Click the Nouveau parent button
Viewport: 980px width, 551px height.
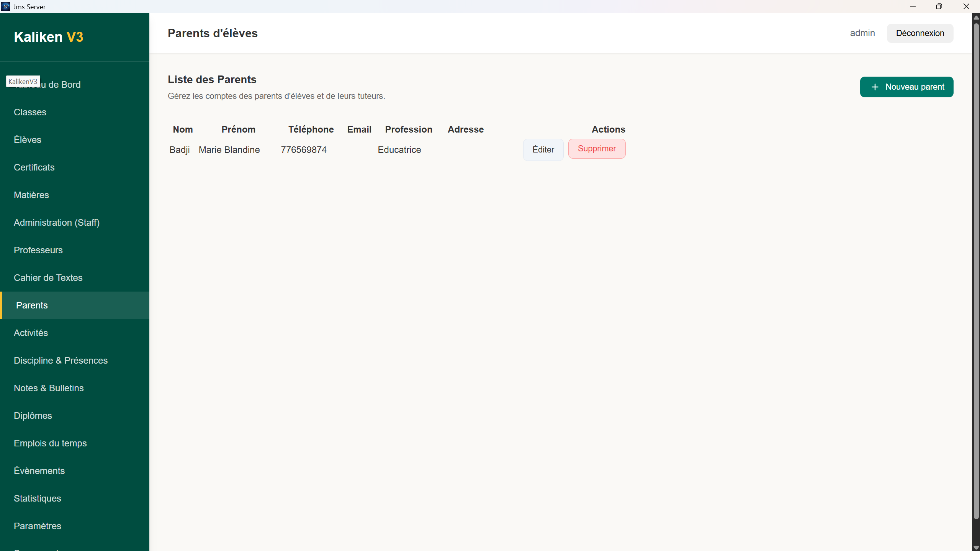pos(906,87)
